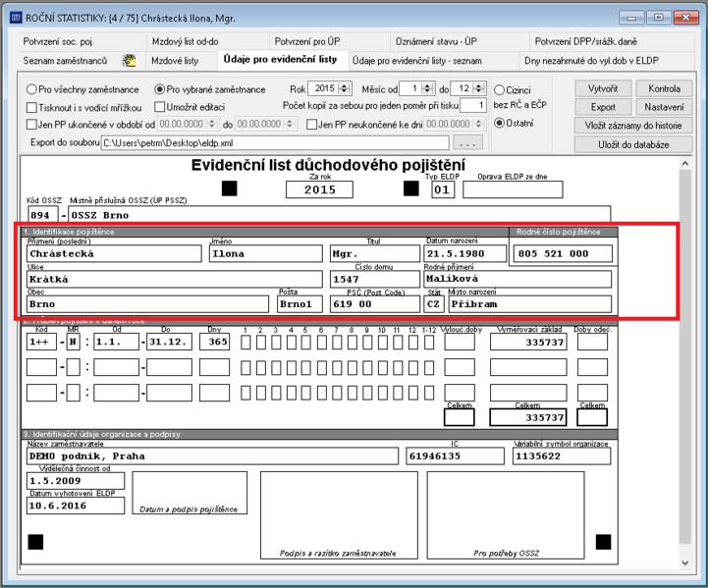
Task: Click the Ulice field Krátká
Action: (175, 280)
